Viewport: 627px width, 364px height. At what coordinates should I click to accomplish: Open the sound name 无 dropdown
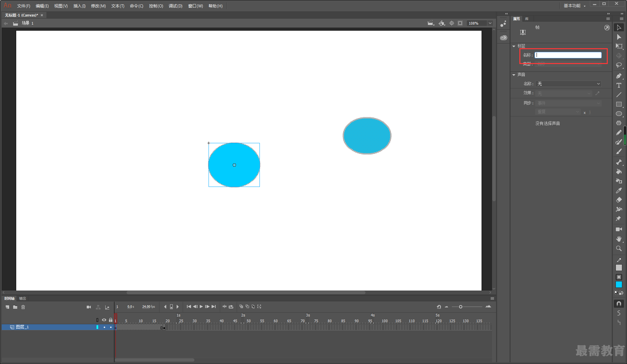[x=569, y=84]
